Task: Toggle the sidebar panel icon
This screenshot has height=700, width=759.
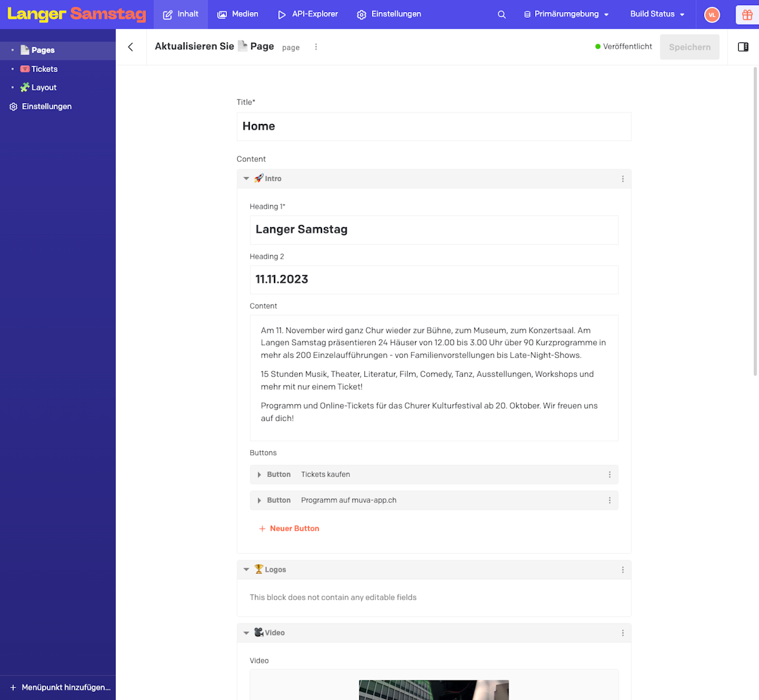Action: (743, 47)
